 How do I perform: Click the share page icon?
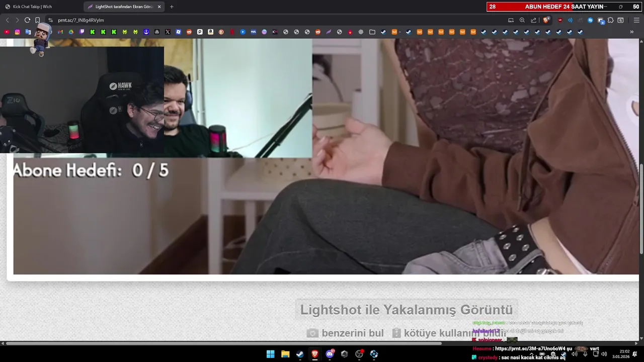pos(533,20)
